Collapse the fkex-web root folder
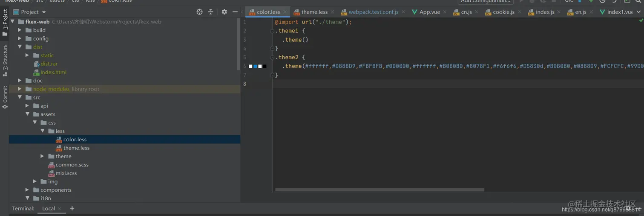This screenshot has width=644, height=216. point(12,22)
